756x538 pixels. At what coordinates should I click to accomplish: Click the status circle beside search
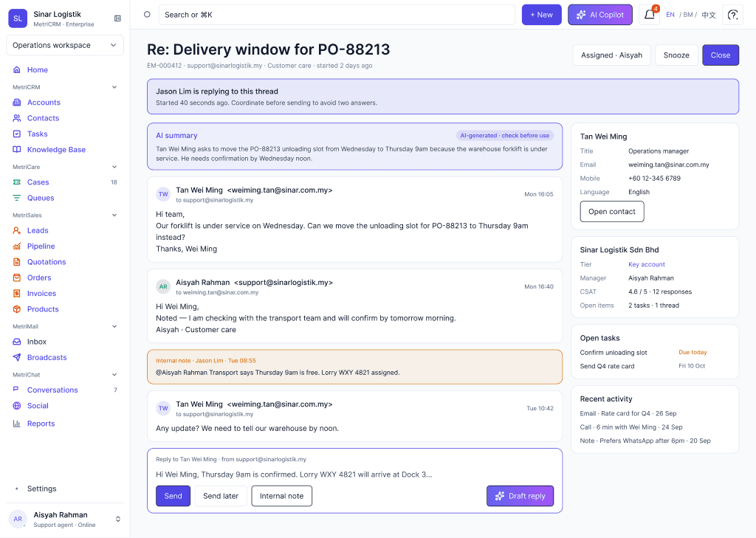click(x=147, y=15)
